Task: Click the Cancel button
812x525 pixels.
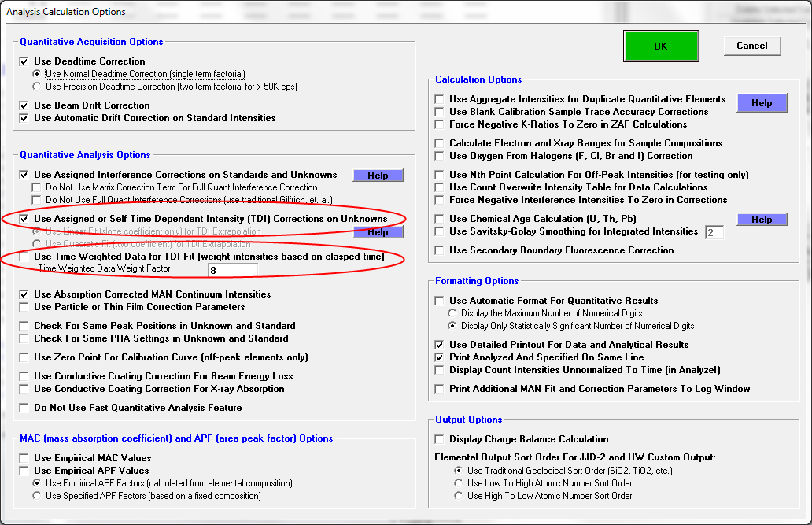Action: [751, 46]
